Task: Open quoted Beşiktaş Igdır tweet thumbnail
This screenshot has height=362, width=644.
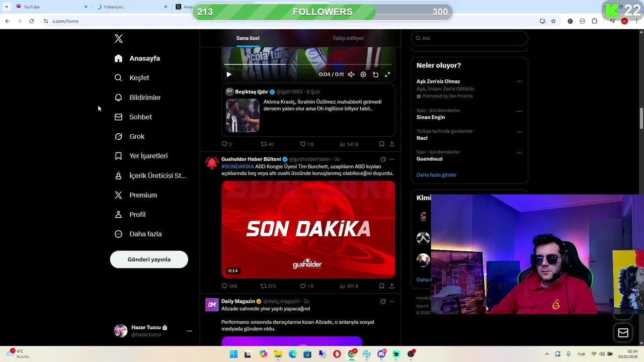Action: [243, 115]
